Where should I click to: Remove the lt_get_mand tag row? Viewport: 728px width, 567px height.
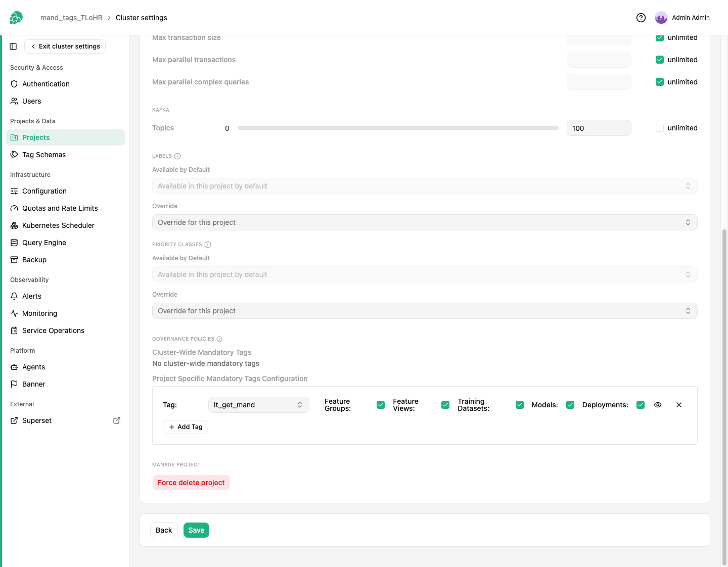[x=679, y=405]
